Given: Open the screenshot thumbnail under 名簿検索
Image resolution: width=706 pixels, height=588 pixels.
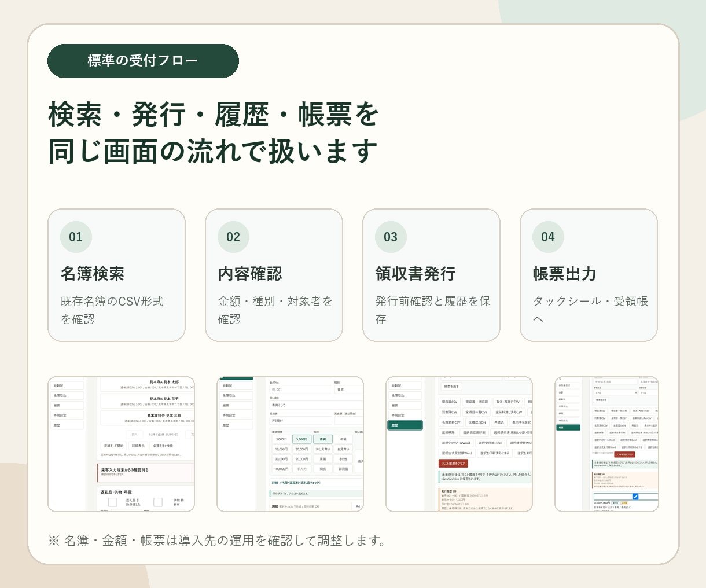Looking at the screenshot, I should tap(121, 444).
